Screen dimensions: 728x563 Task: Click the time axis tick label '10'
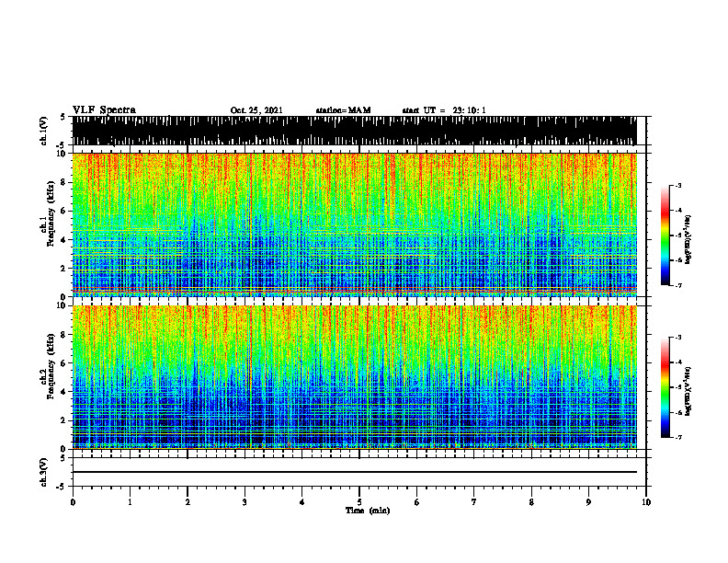point(646,502)
